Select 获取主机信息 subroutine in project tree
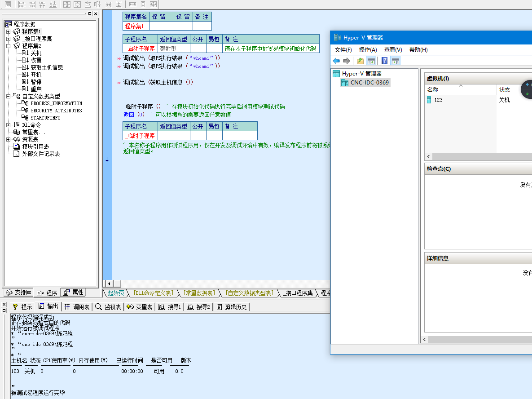Viewport: 532px width, 399px height. (x=47, y=67)
